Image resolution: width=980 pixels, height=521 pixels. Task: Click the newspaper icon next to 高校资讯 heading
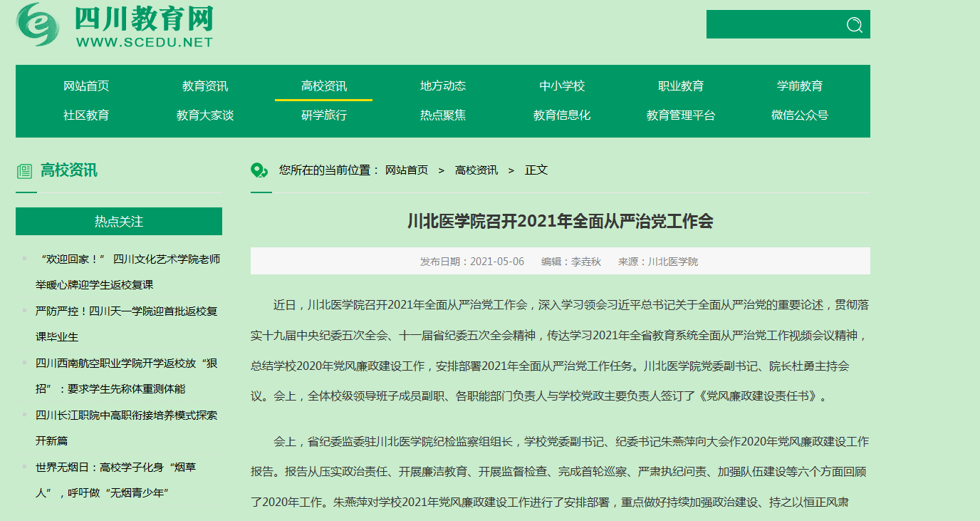(24, 171)
